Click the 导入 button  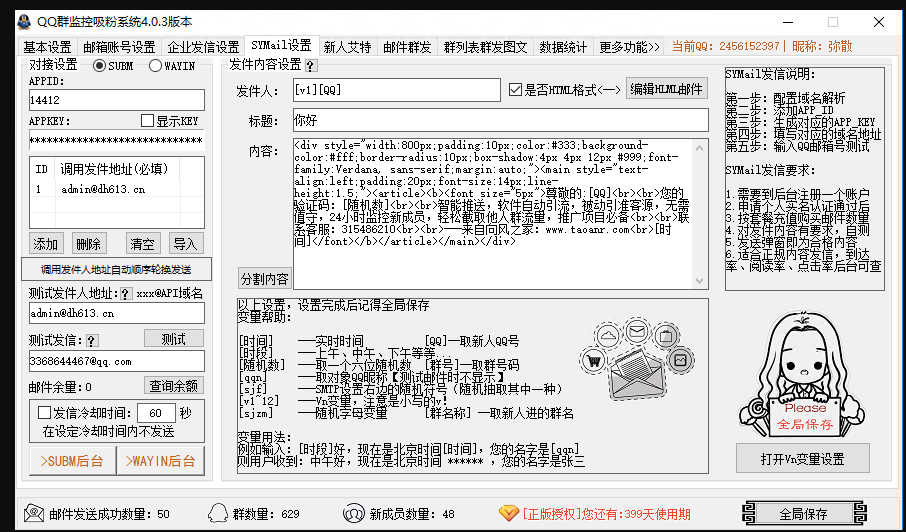click(185, 244)
